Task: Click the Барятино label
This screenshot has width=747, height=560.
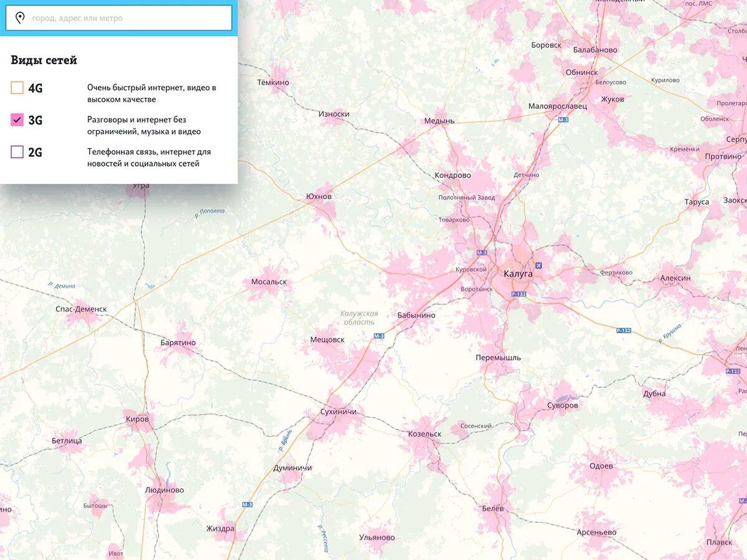Action: (x=178, y=343)
